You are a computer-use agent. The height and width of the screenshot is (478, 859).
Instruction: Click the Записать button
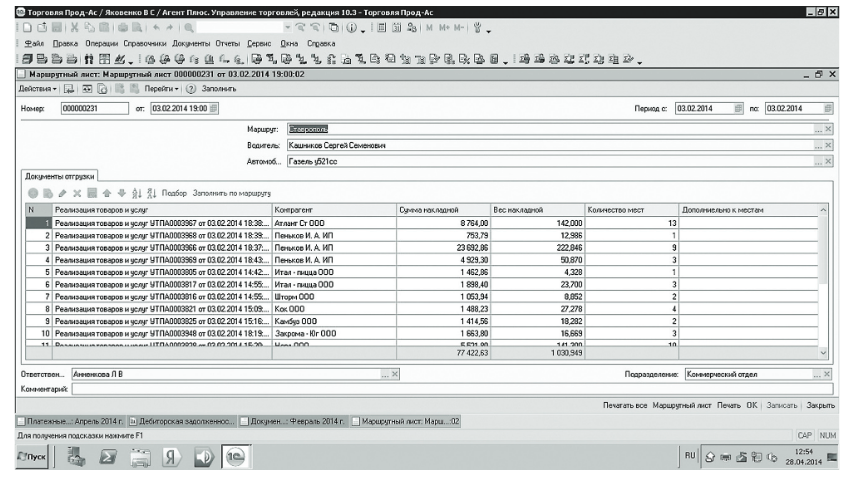click(x=782, y=406)
